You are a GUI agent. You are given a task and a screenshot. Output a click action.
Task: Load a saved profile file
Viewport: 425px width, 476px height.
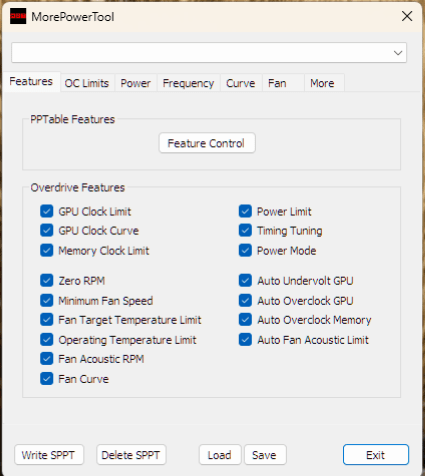(220, 455)
